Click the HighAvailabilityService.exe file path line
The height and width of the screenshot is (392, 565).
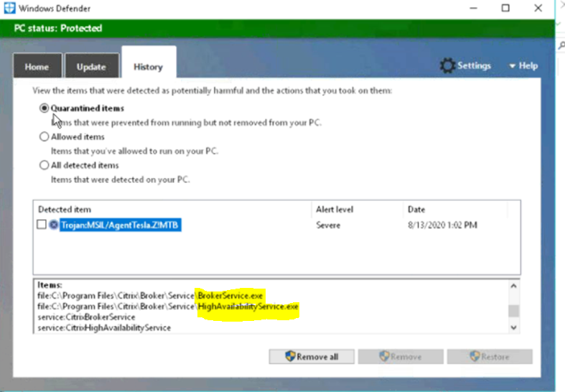(168, 307)
